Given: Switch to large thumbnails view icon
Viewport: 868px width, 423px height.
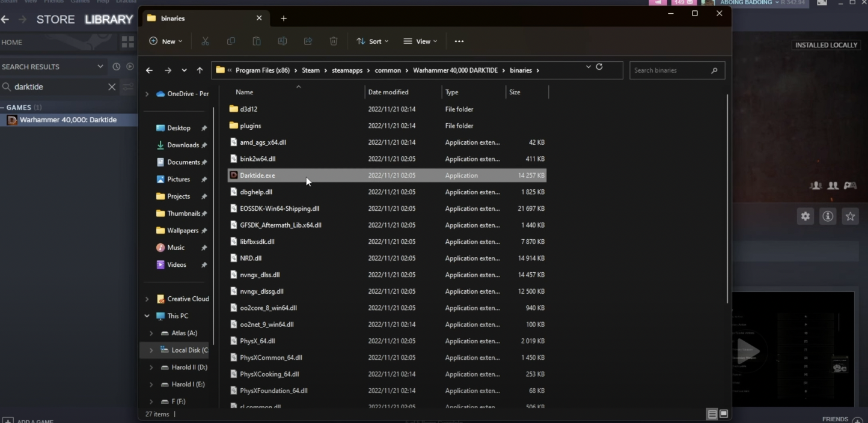Looking at the screenshot, I should pos(724,414).
